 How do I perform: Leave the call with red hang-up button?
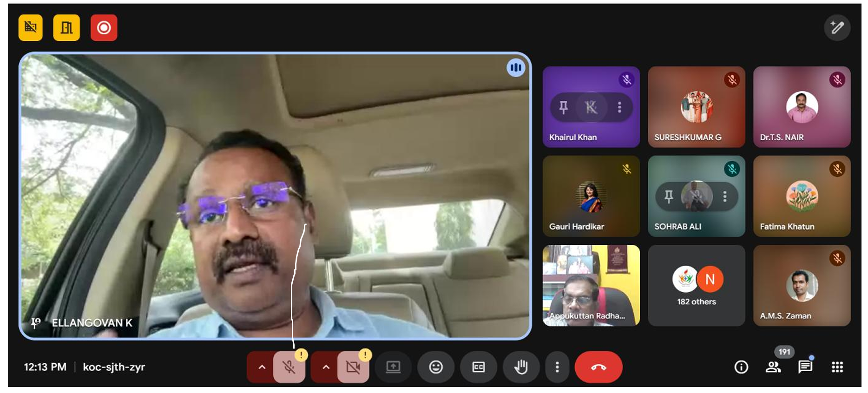(598, 367)
